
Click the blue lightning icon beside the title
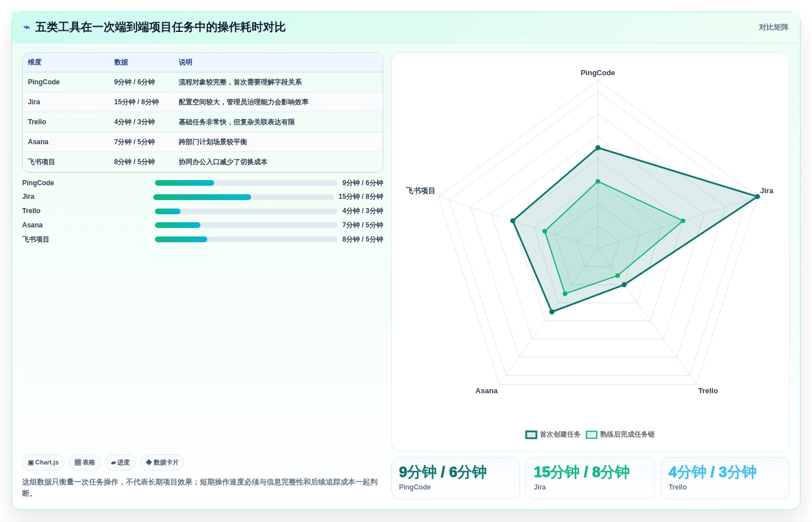coord(27,27)
